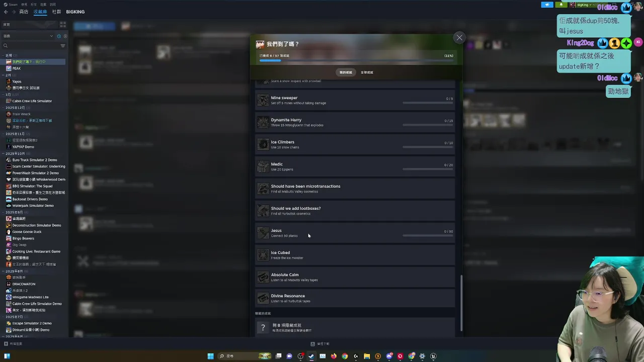Image resolution: width=644 pixels, height=362 pixels.
Task: Close the achievements dialog
Action: (459, 38)
